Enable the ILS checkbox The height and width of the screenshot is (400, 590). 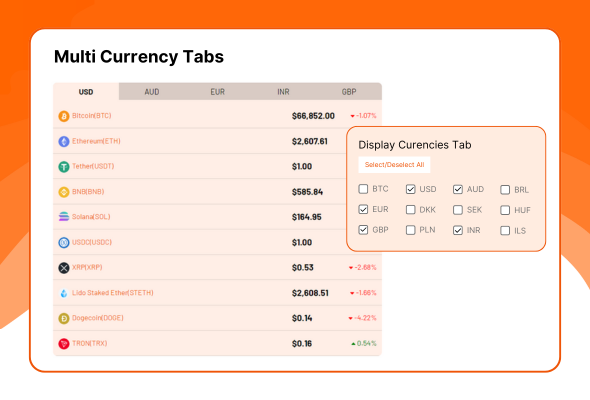[x=505, y=231]
